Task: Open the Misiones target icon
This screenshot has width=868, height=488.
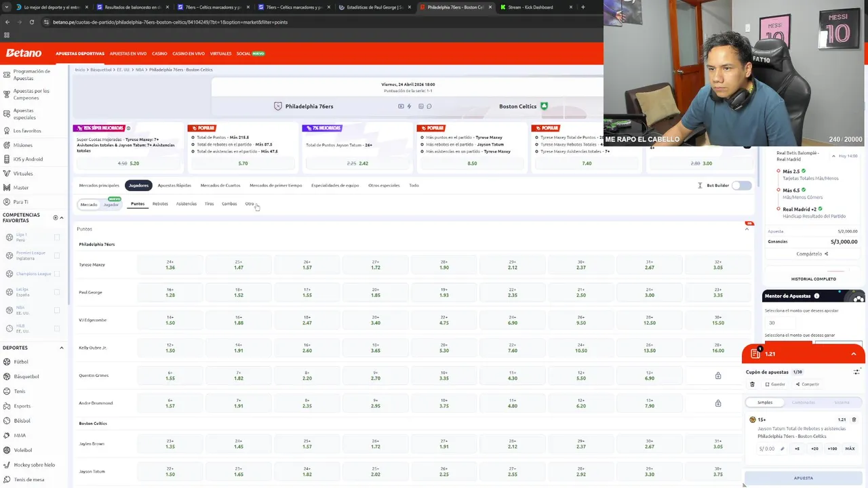Action: click(7, 145)
